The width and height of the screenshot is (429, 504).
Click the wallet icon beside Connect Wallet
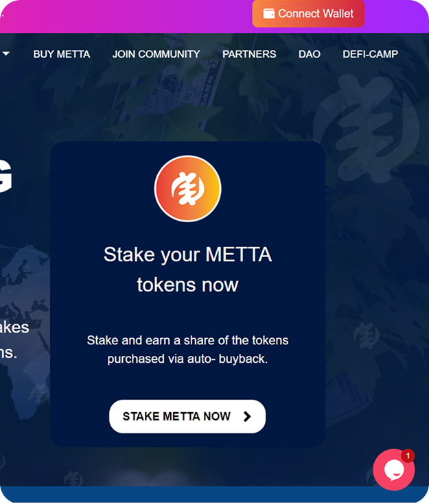pyautogui.click(x=269, y=14)
